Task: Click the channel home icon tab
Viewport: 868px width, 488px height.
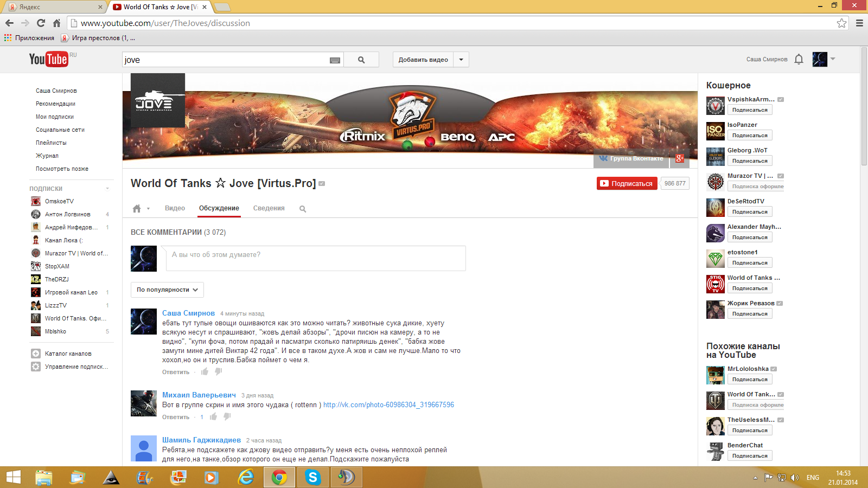Action: (137, 208)
